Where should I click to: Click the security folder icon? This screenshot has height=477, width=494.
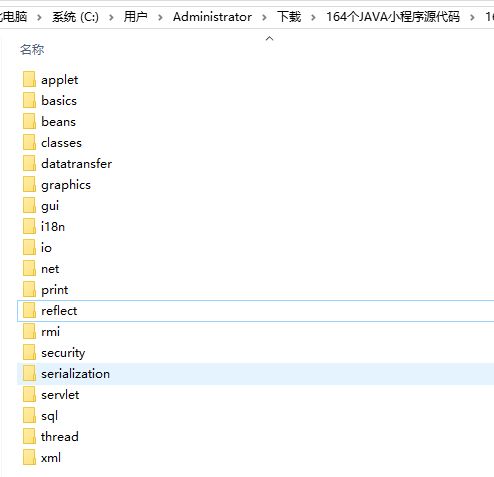(29, 353)
